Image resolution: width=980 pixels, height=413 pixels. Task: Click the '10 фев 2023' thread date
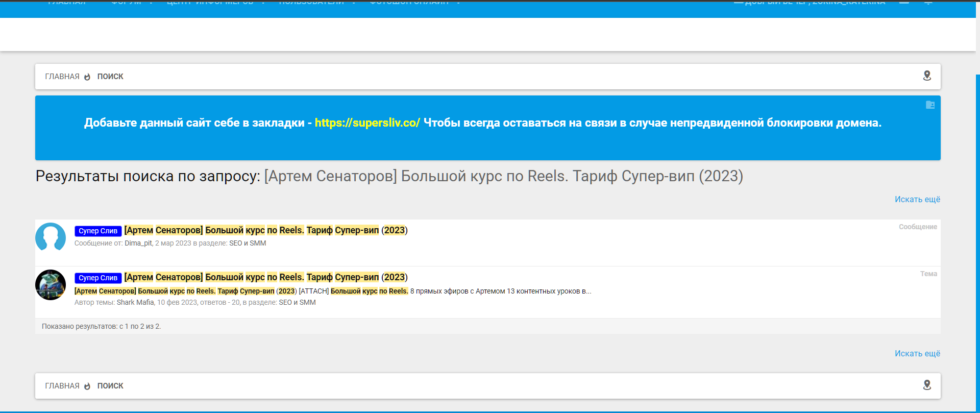pyautogui.click(x=177, y=302)
